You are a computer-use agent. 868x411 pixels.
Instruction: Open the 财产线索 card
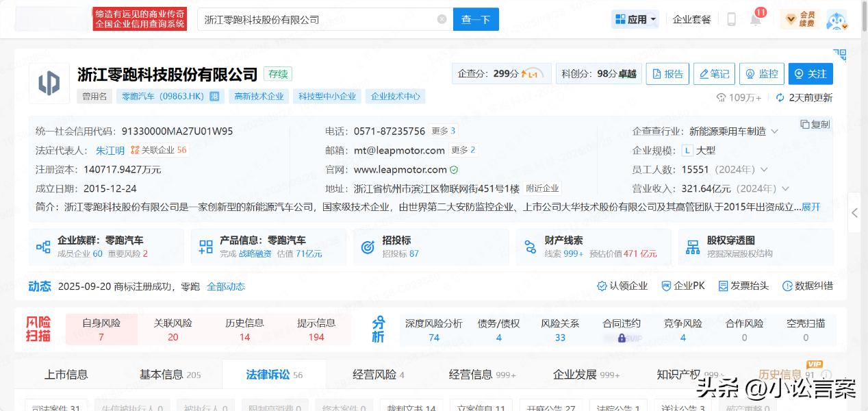click(593, 247)
